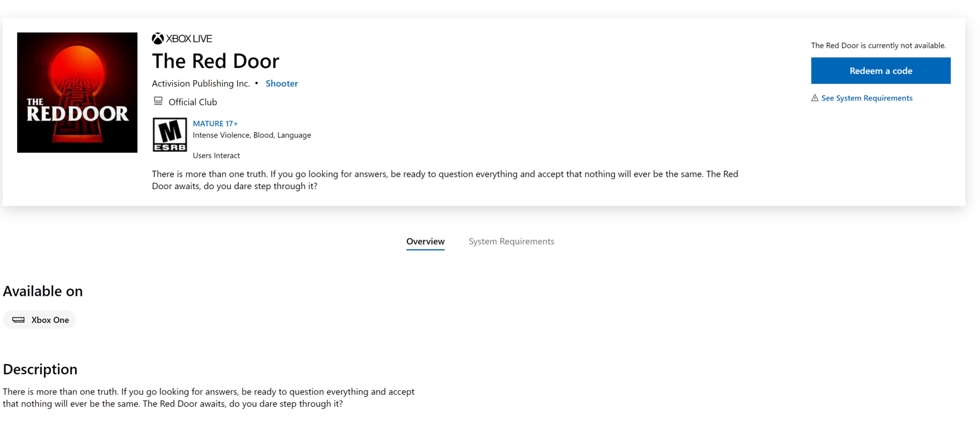980x423 pixels.
Task: Click the Xbox One console icon
Action: 18,320
